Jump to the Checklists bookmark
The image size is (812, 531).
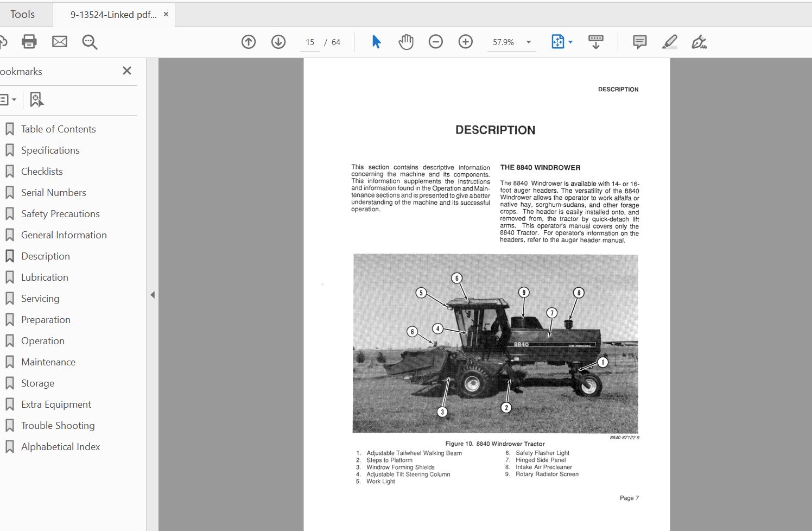(x=42, y=172)
